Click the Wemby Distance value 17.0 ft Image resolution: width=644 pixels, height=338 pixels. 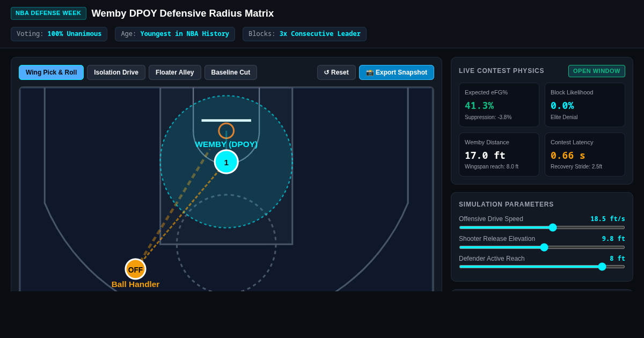pos(485,156)
